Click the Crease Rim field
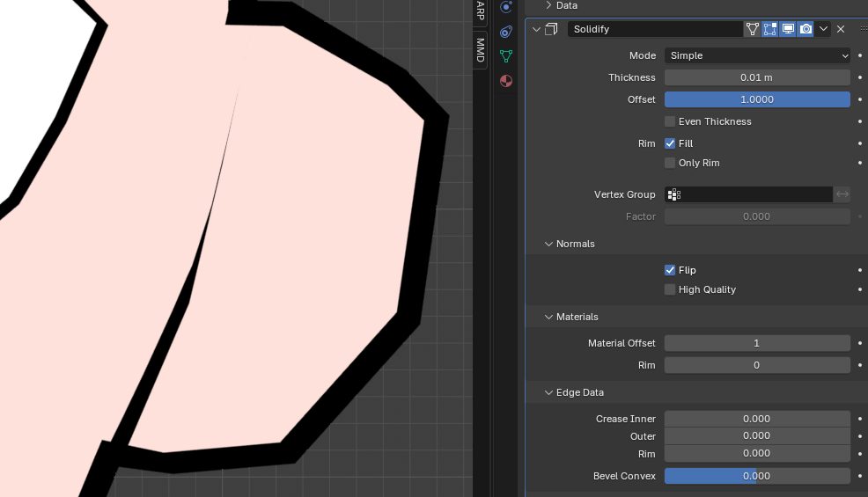Screen dimensions: 868x497 [757, 453]
